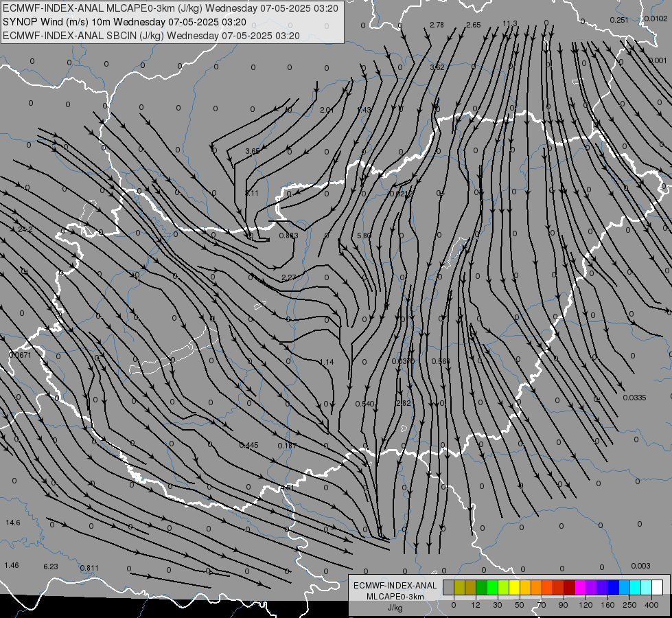672x618 pixels.
Task: Click the legend tick label 250
Action: tap(629, 605)
